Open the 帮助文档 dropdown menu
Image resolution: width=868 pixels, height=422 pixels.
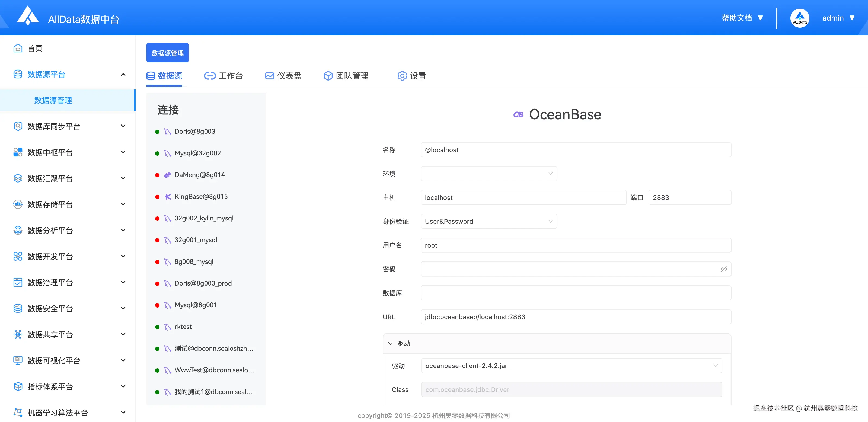pyautogui.click(x=742, y=18)
